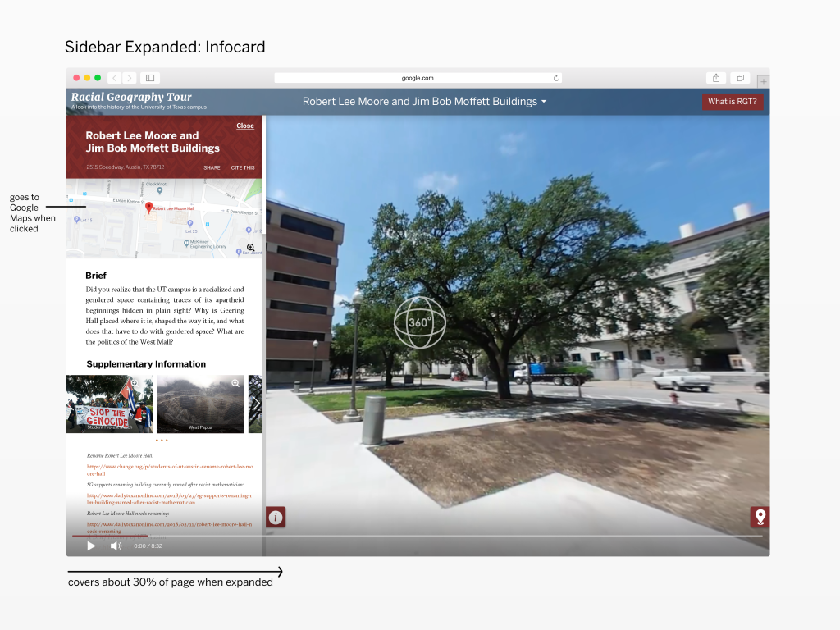
Task: Open a new tab with plus
Action: pyautogui.click(x=764, y=81)
